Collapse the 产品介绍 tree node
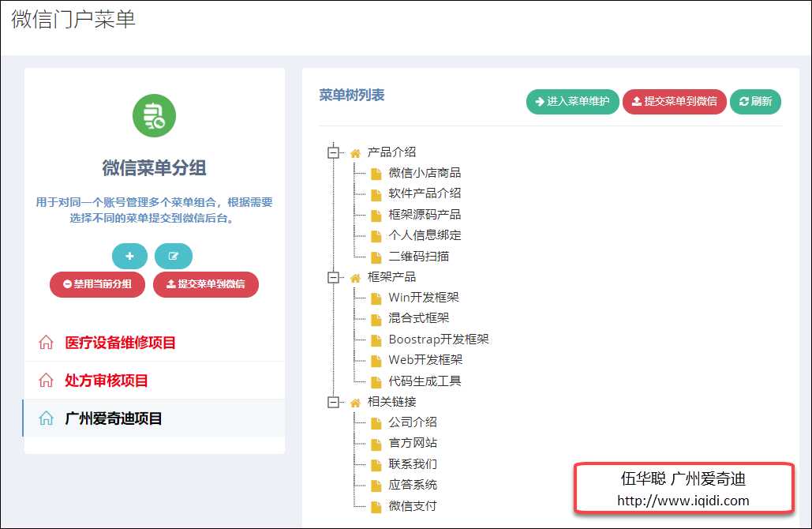This screenshot has width=812, height=529. (332, 151)
